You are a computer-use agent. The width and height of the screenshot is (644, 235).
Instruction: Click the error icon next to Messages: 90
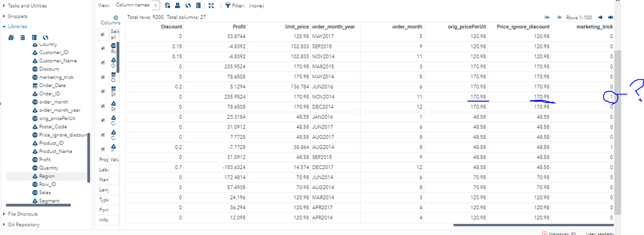pos(545,233)
